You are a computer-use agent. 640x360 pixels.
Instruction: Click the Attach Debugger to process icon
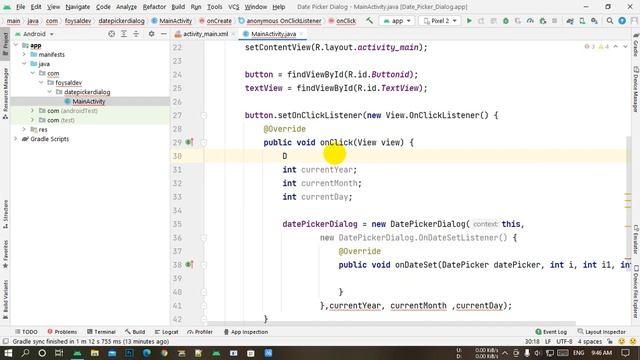click(x=542, y=20)
